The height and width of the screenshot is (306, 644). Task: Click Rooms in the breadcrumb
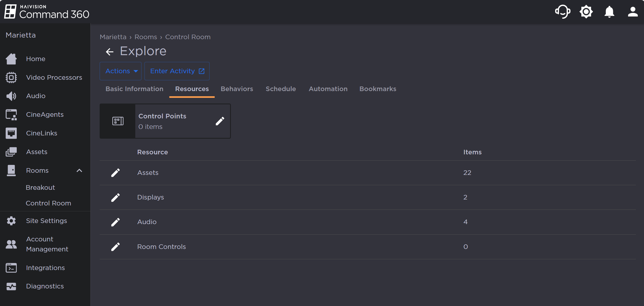[x=146, y=37]
